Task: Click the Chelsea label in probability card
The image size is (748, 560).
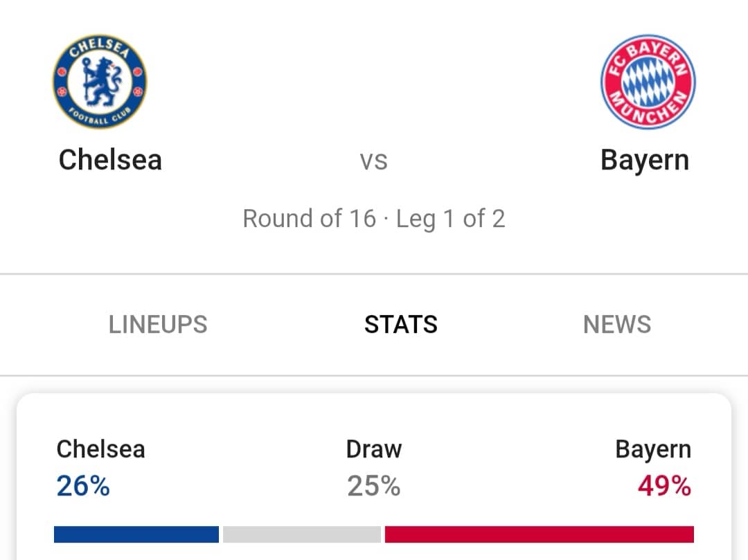Action: (100, 449)
